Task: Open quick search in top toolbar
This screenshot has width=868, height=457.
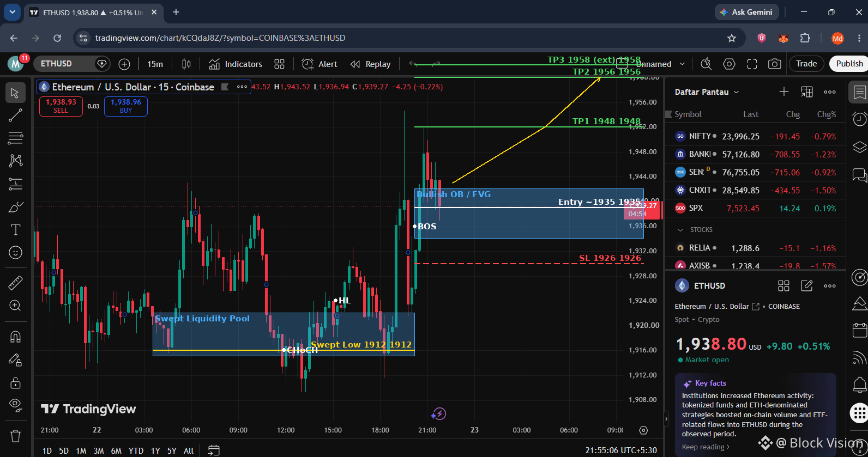Action: click(706, 64)
